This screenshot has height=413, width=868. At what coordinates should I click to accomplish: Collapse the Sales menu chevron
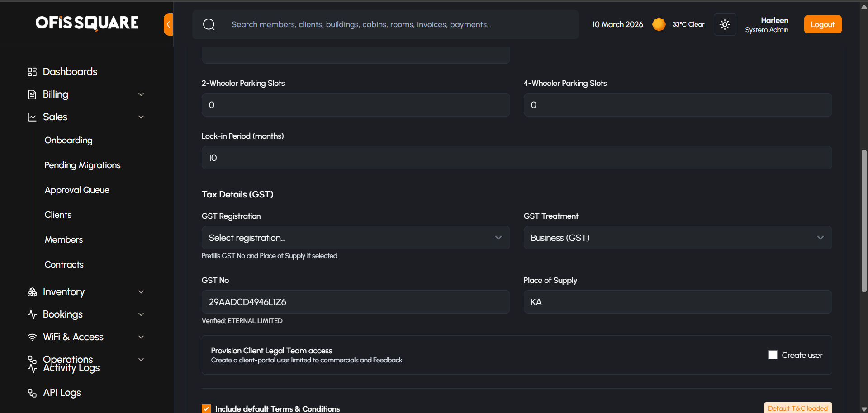[x=141, y=117]
